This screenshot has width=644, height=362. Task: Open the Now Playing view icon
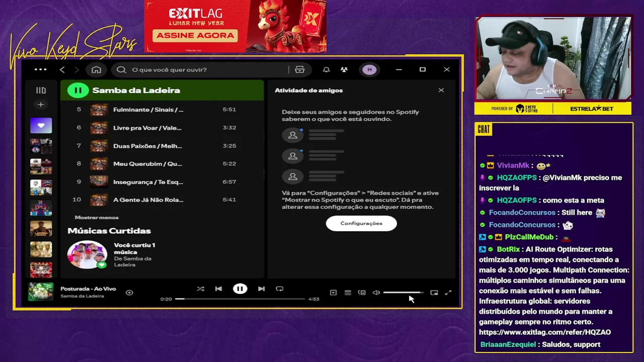[x=333, y=292]
